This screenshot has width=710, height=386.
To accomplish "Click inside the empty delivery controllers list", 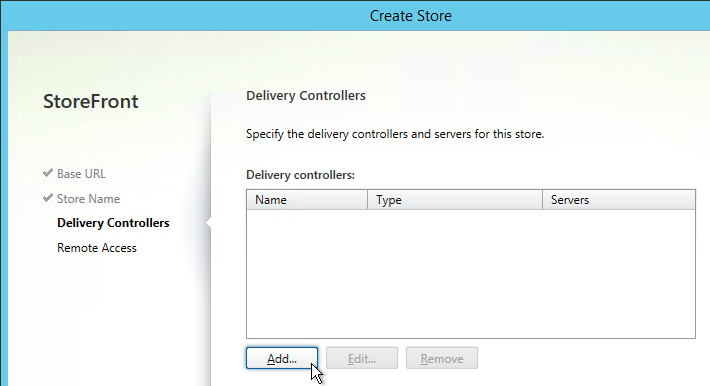I will [x=471, y=274].
